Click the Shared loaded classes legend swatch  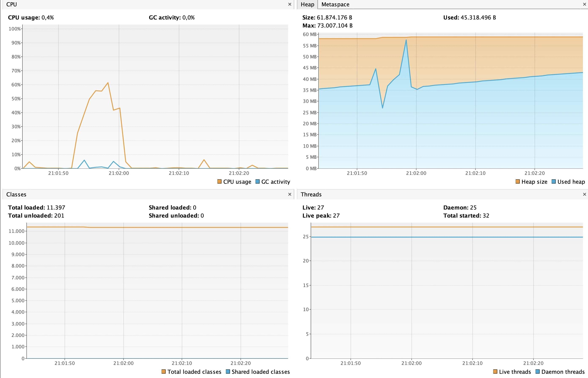click(x=228, y=372)
